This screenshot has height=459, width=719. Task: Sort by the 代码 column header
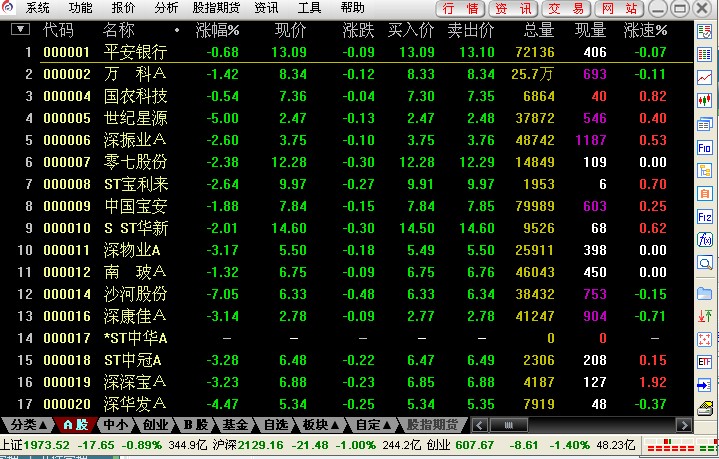pos(58,30)
